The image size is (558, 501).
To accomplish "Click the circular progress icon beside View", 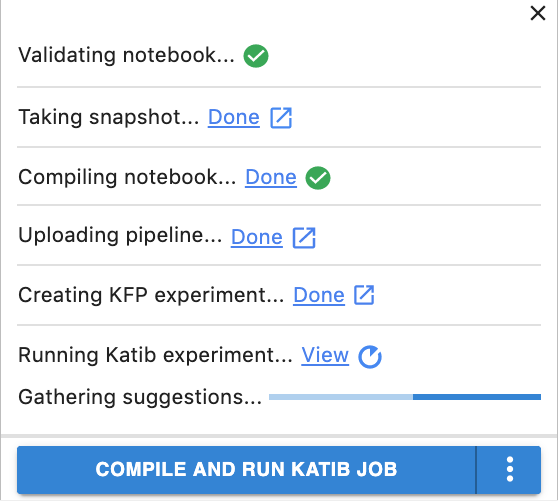I will click(x=370, y=357).
